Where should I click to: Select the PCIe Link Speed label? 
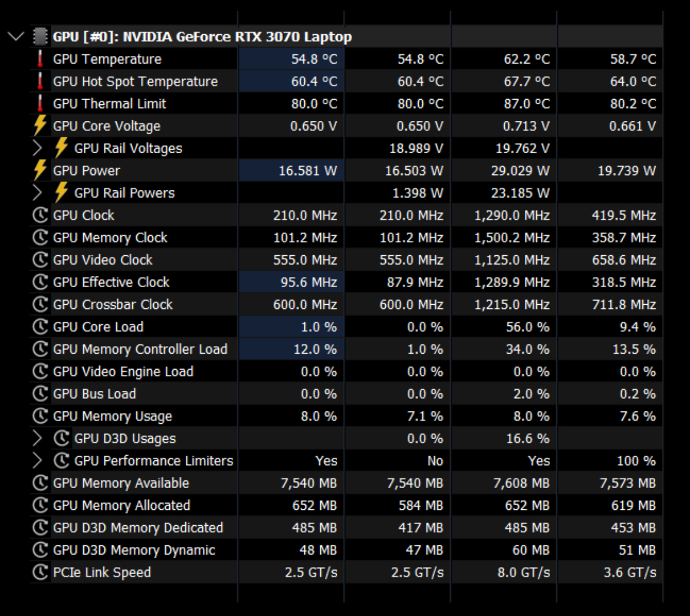coord(101,572)
